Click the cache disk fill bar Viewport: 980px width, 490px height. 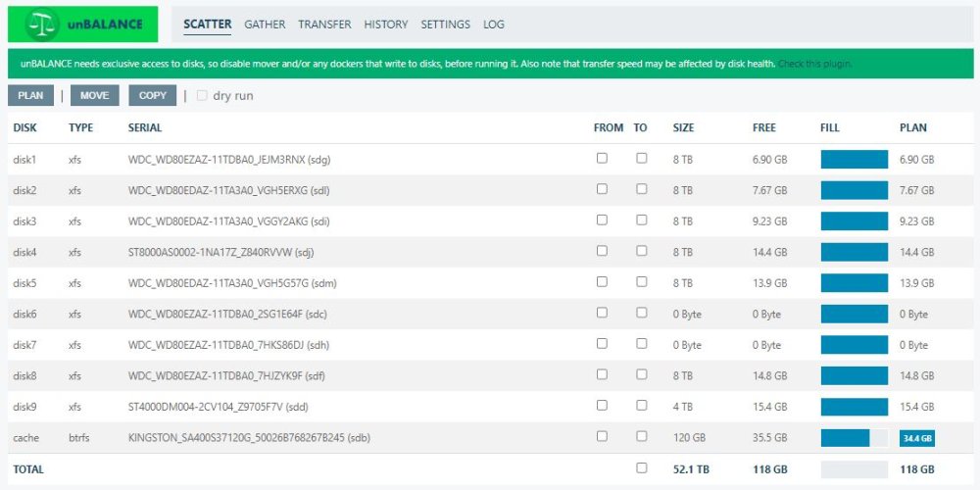coord(855,438)
